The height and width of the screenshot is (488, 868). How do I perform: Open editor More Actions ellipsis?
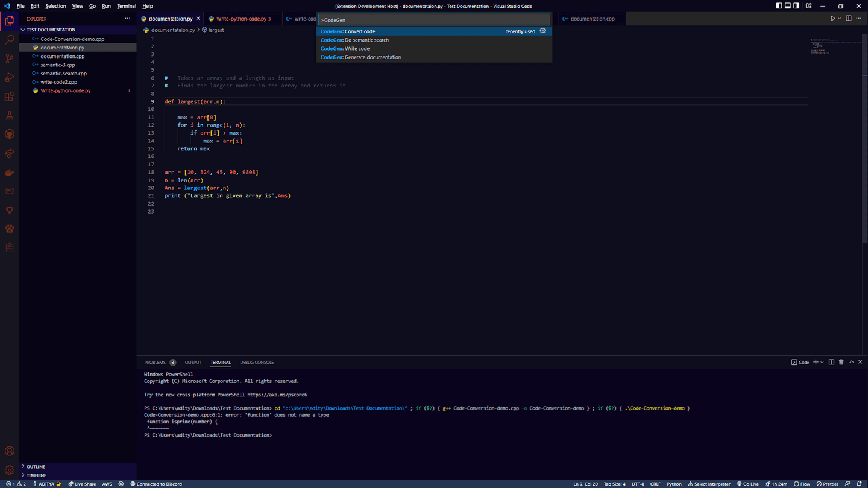click(x=859, y=19)
